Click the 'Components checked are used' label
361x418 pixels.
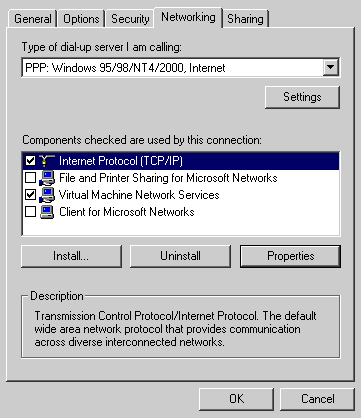[x=142, y=140]
